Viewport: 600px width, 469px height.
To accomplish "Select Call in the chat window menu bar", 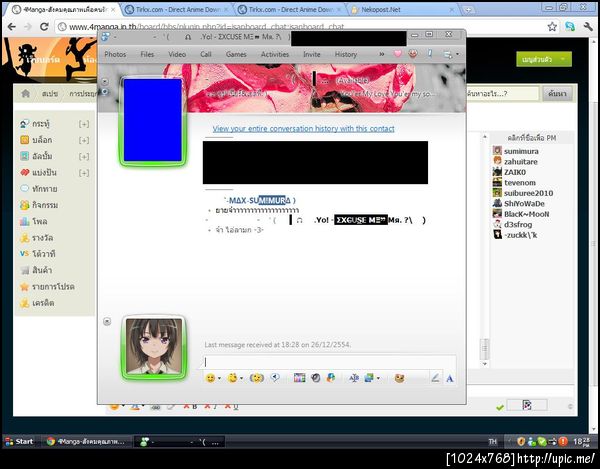I will pyautogui.click(x=205, y=54).
